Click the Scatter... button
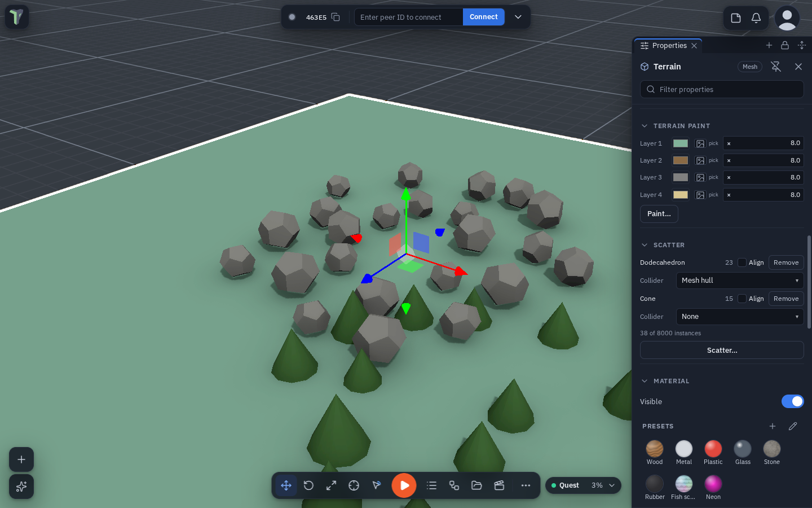Viewport: 812px width, 508px height. point(722,350)
